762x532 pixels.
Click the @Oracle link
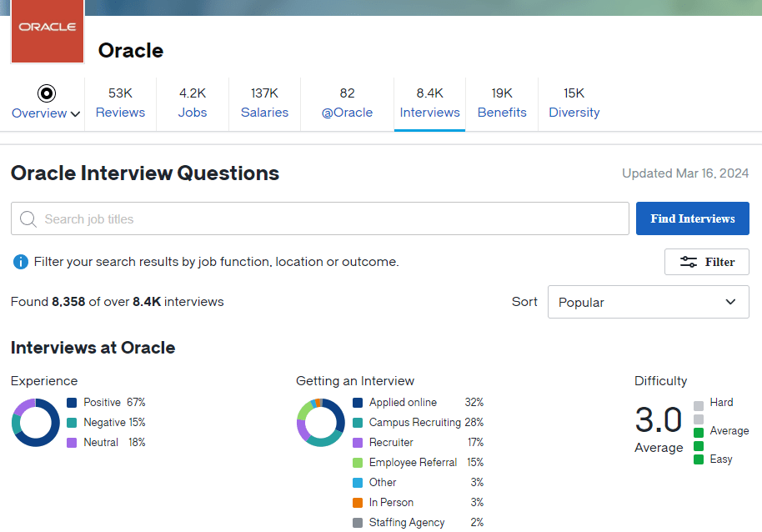pyautogui.click(x=346, y=103)
